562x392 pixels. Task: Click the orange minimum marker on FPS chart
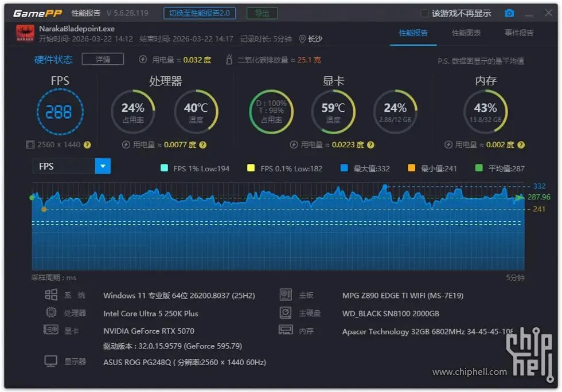click(44, 209)
